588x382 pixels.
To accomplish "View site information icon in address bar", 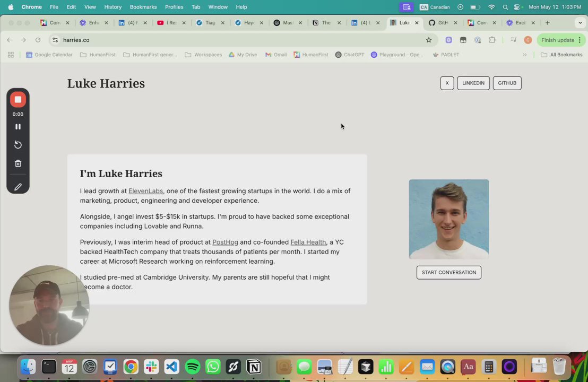I will (55, 40).
